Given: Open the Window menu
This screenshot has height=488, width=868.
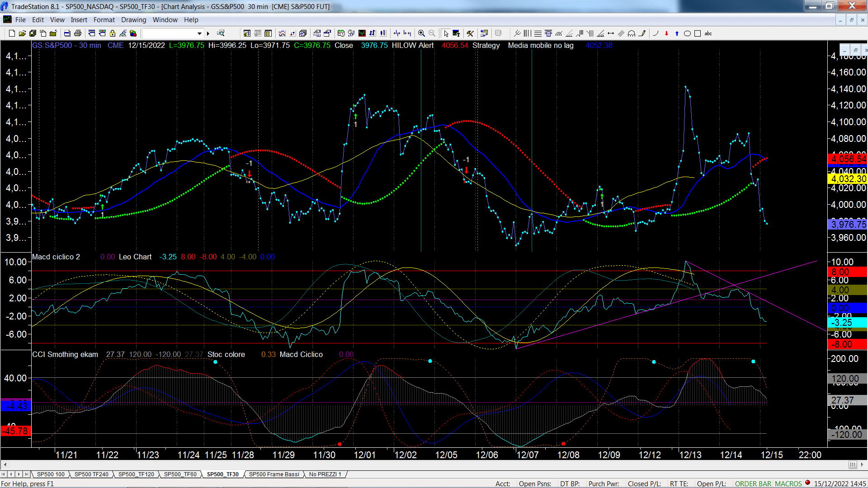Looking at the screenshot, I should click(165, 20).
